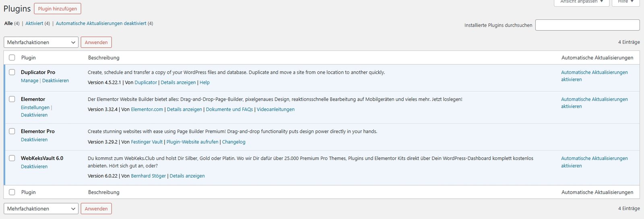The image size is (644, 219).
Task: Expand the Hilfe tab
Action: (625, 2)
